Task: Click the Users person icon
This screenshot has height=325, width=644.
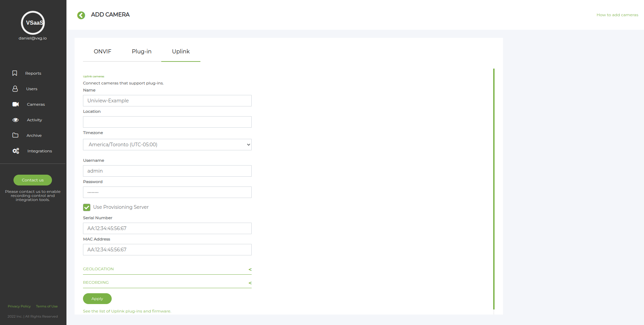Action: [x=15, y=89]
